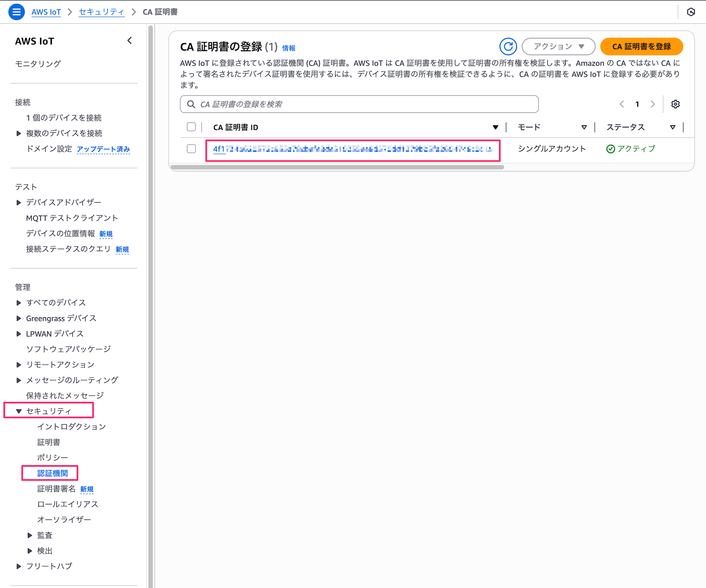Viewport: 706px width, 588px height.
Task: Open ドメイン設定
Action: coord(49,149)
